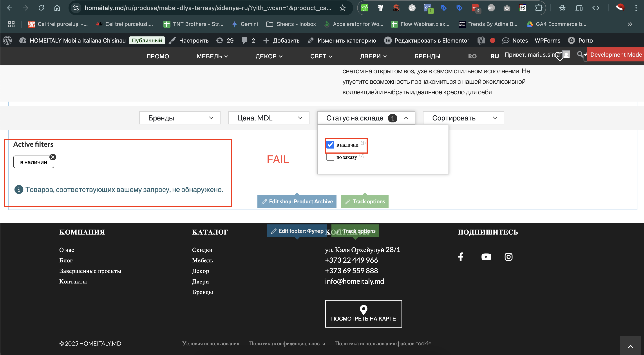Go back with the browser back arrow
This screenshot has width=644, height=355.
tap(9, 8)
